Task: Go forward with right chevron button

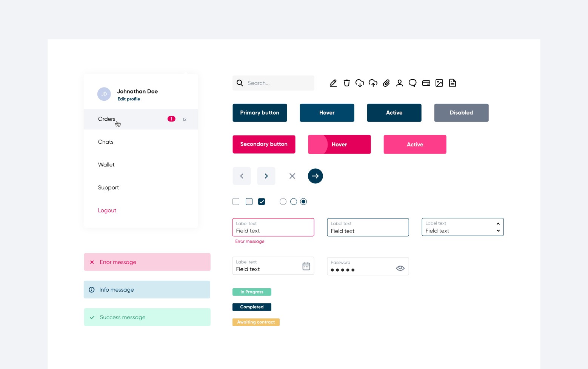Action: 266,176
